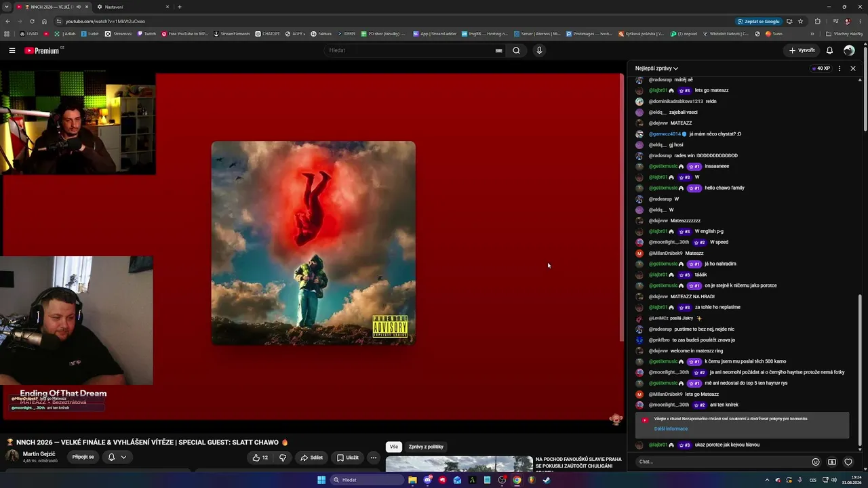Dislike the video with thumbs down
Image resolution: width=868 pixels, height=488 pixels.
tap(283, 457)
